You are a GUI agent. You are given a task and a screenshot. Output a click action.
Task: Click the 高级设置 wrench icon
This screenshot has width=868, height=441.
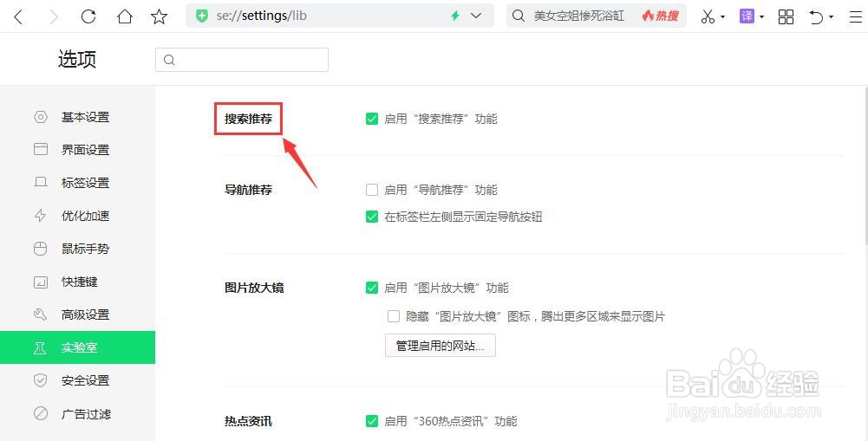pos(41,315)
